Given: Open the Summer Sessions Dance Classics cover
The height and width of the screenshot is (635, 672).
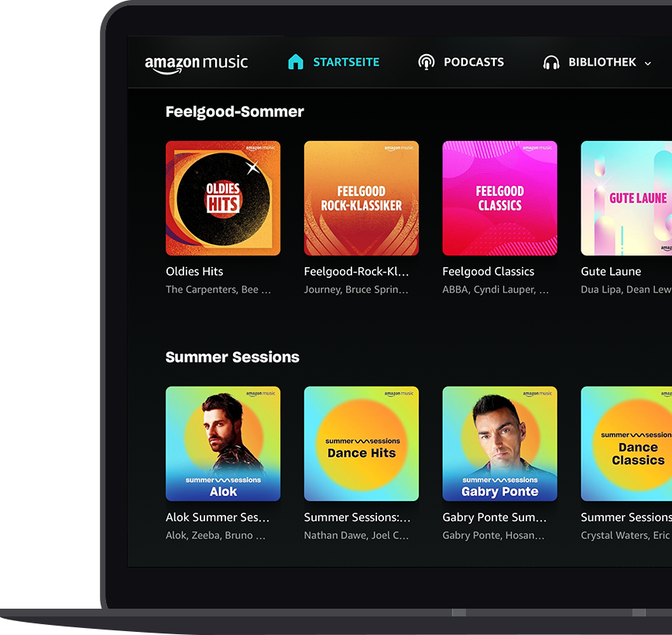Looking at the screenshot, I should click(x=626, y=444).
